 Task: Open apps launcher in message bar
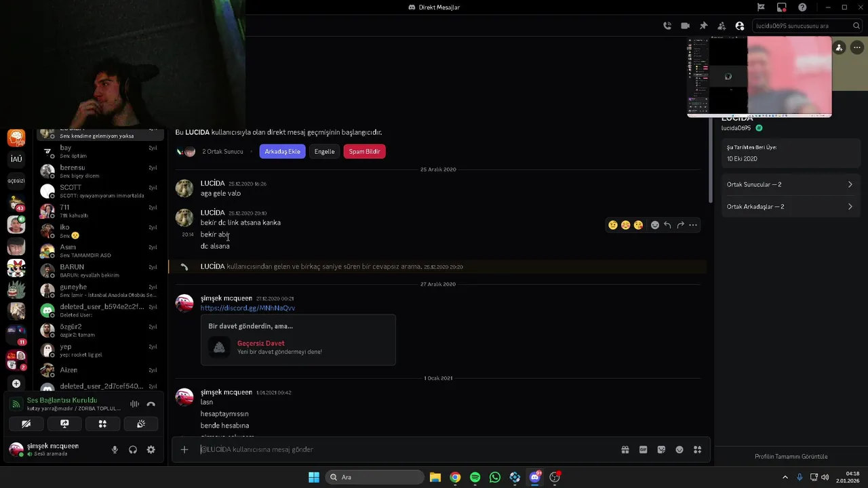697,449
